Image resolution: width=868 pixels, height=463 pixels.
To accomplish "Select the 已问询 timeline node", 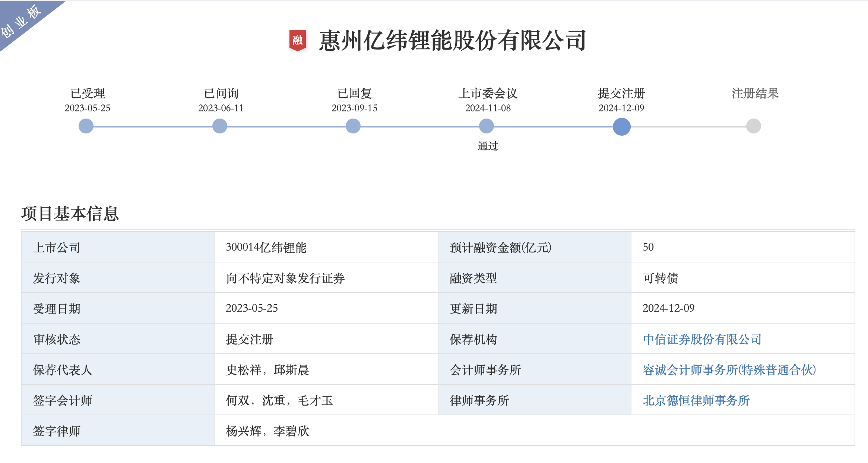I will tap(220, 126).
